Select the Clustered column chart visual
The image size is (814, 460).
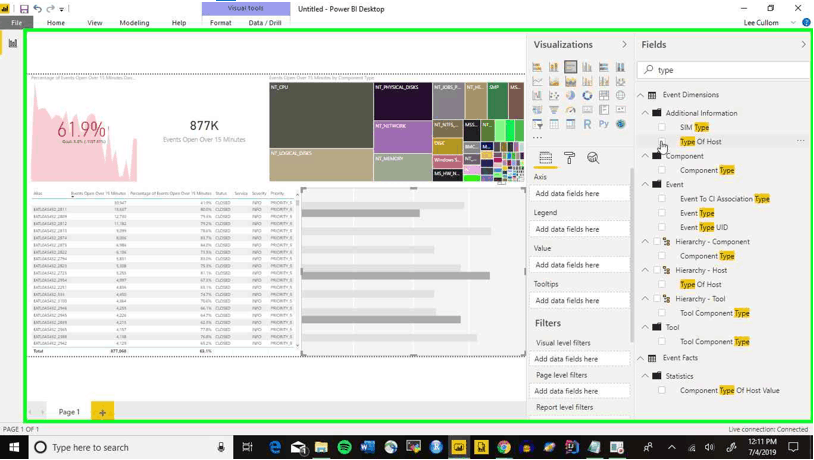click(587, 67)
